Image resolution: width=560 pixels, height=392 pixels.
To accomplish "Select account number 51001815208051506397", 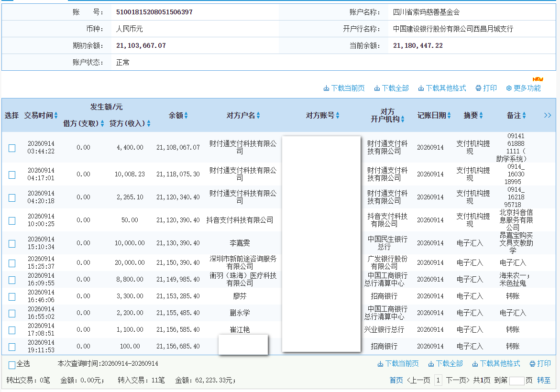I will [154, 12].
